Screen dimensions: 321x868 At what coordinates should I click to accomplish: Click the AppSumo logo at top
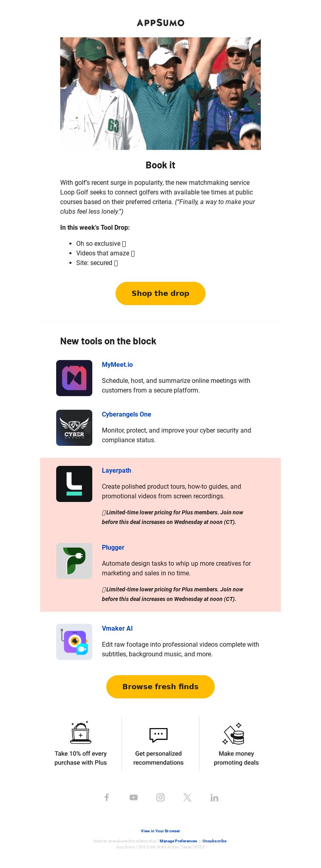(160, 22)
